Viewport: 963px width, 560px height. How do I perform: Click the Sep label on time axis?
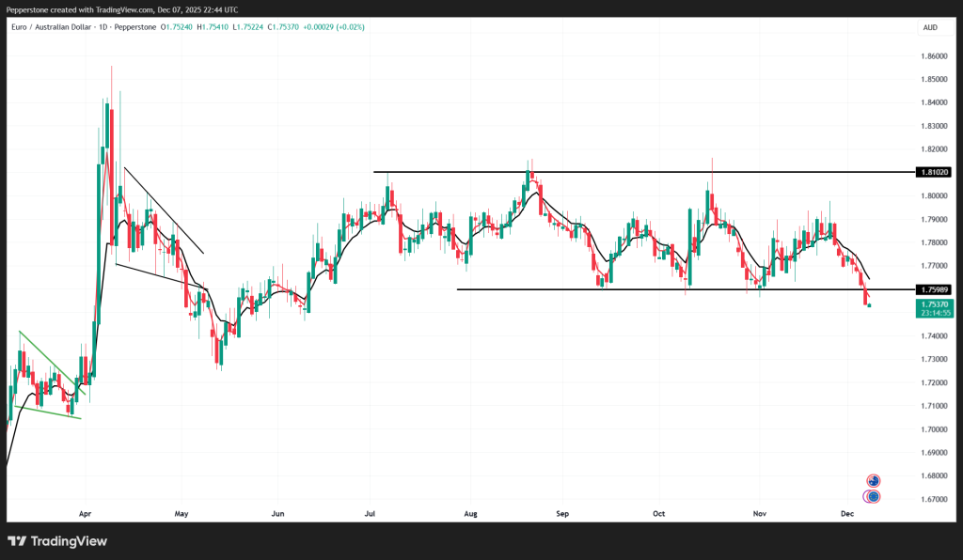[x=563, y=515]
